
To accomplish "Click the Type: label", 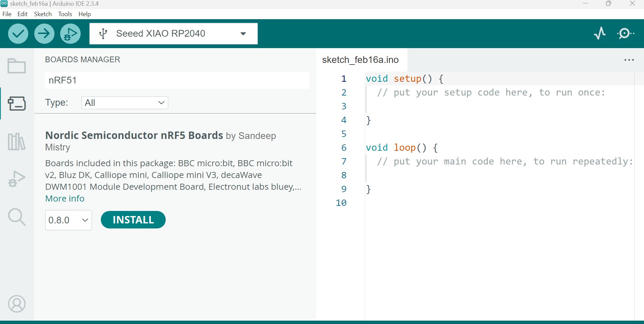I will pyautogui.click(x=57, y=103).
